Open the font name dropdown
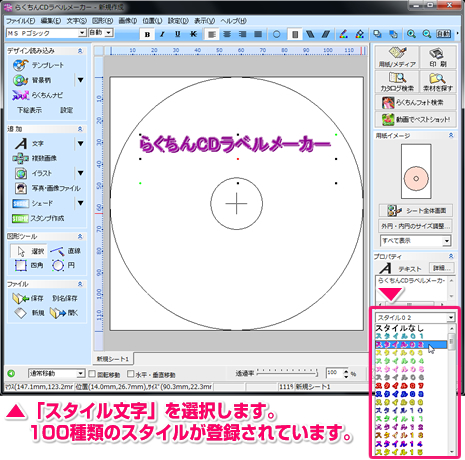Viewport: 465px width, 460px height. click(82, 33)
